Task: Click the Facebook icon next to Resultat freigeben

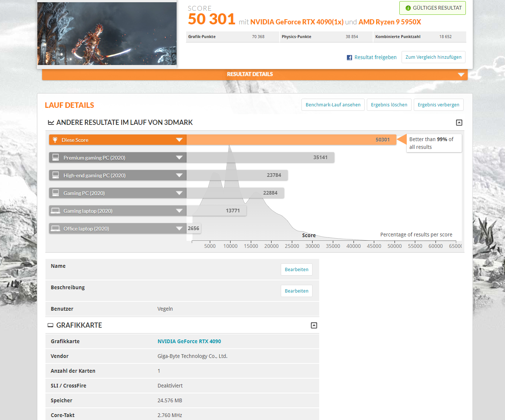Action: [349, 57]
